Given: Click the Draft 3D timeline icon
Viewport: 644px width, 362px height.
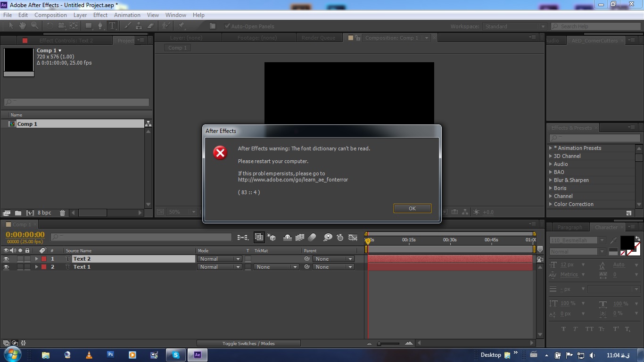Looking at the screenshot, I should tap(271, 238).
